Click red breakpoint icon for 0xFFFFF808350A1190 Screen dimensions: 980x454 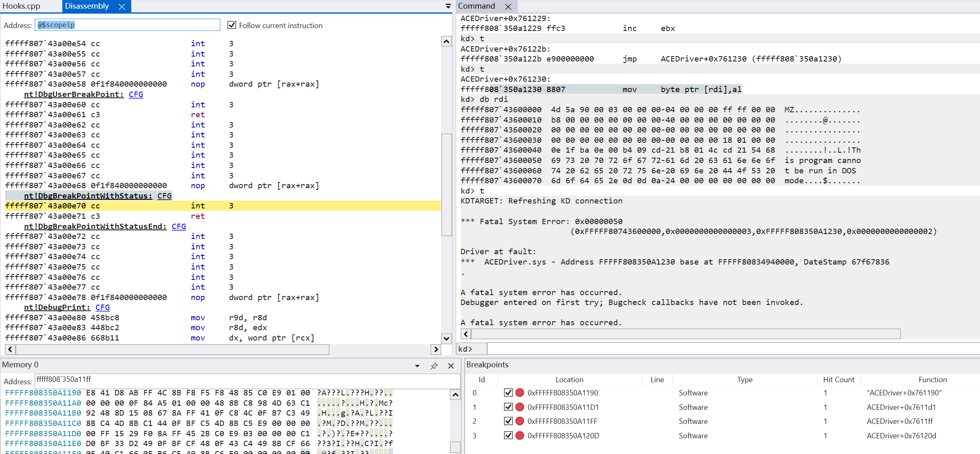coord(520,393)
